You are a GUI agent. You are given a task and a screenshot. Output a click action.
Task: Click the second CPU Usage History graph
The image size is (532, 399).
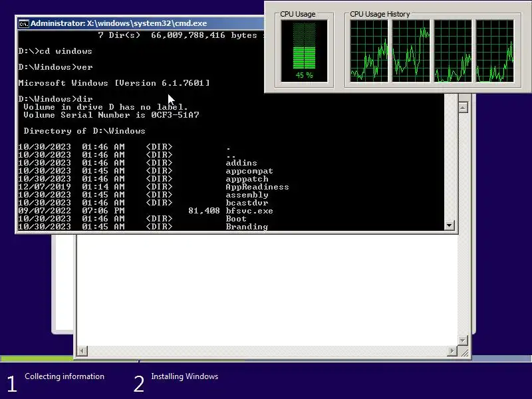[411, 51]
